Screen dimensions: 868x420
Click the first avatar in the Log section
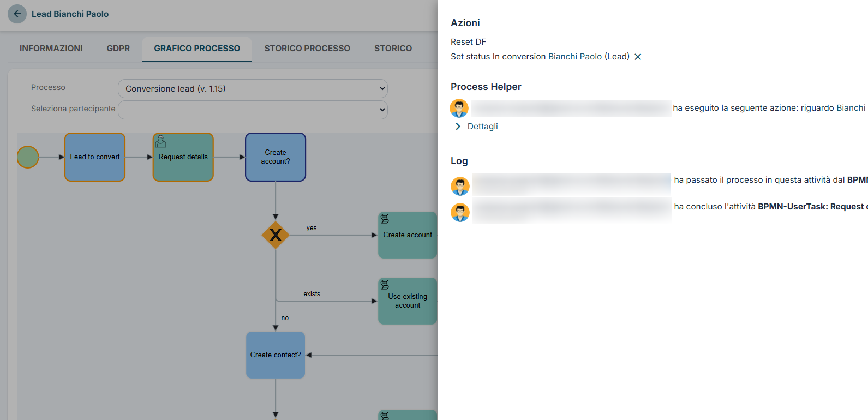(x=460, y=187)
